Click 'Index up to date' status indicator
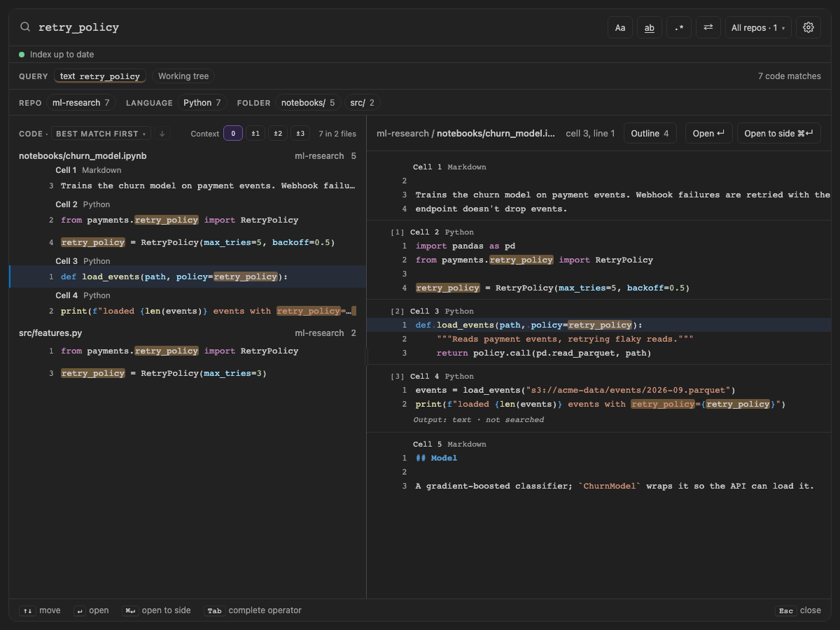The image size is (840, 630). click(57, 55)
